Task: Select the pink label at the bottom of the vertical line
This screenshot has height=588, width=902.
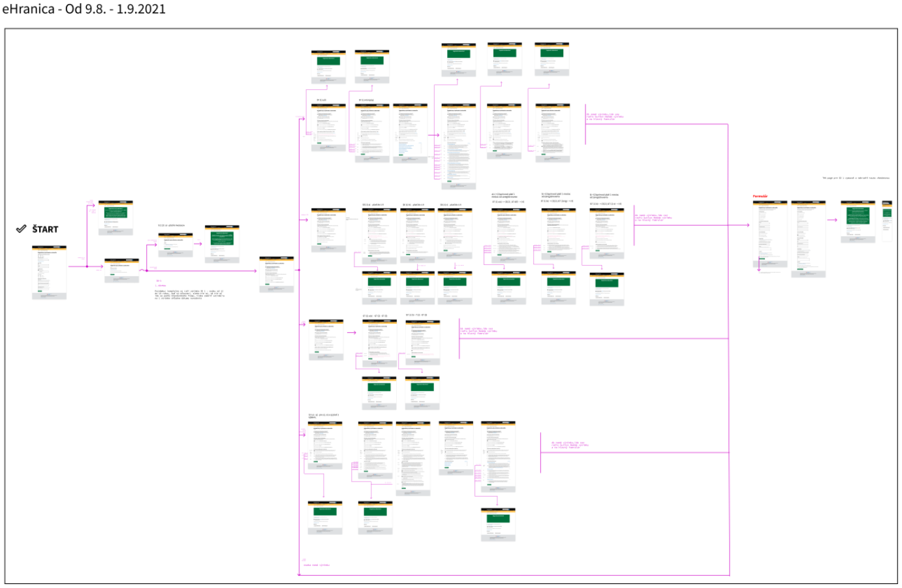Action: coord(317,565)
